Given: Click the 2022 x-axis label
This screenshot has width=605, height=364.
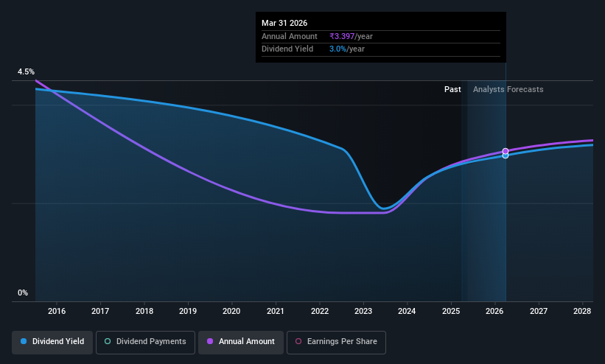Looking at the screenshot, I should point(320,311).
